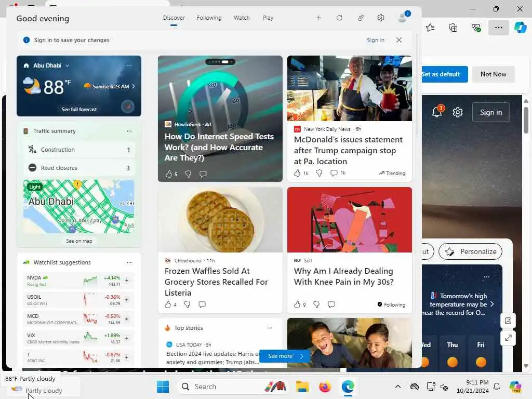Open Firefox from taskbar
Screen dimensions: 532x399
point(325,387)
